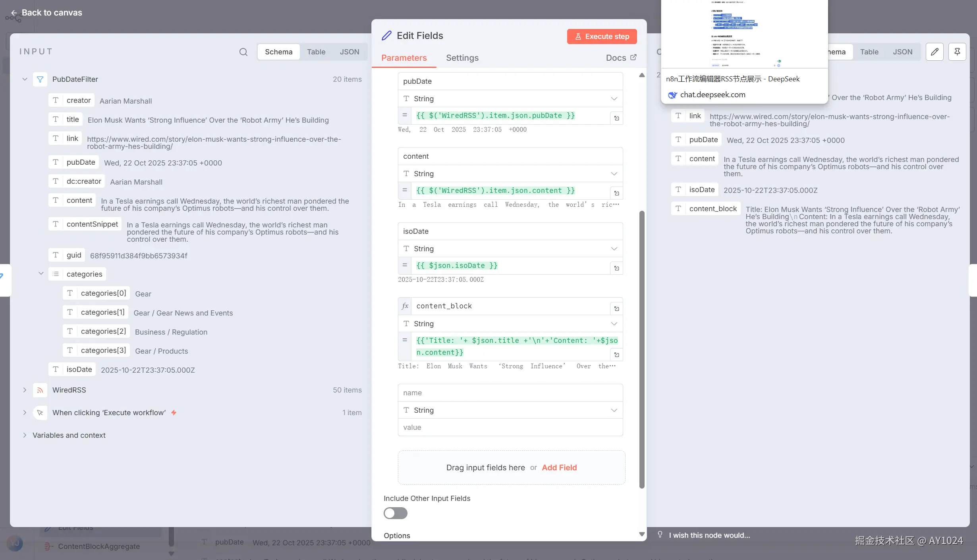Click the pin icon in output panel

957,52
